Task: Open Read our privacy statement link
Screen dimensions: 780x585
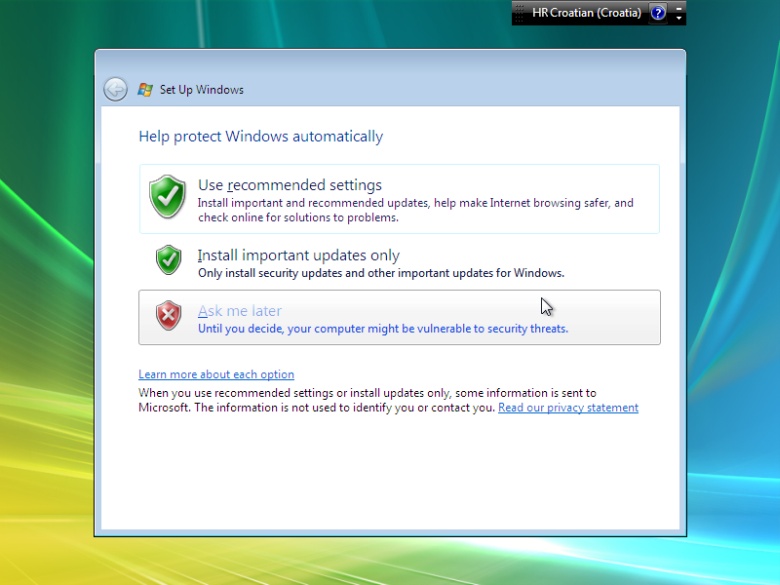Action: [568, 407]
